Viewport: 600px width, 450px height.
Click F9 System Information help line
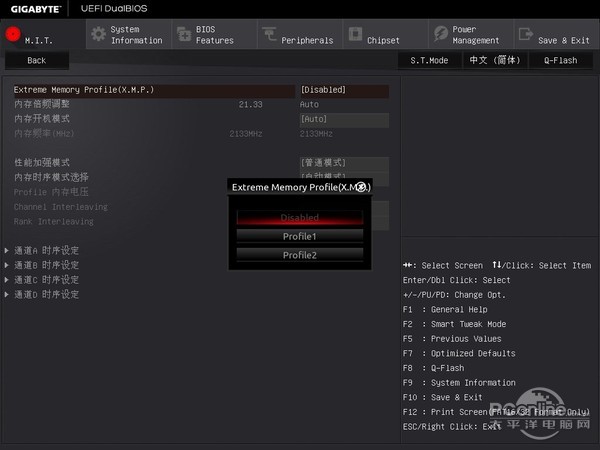459,383
